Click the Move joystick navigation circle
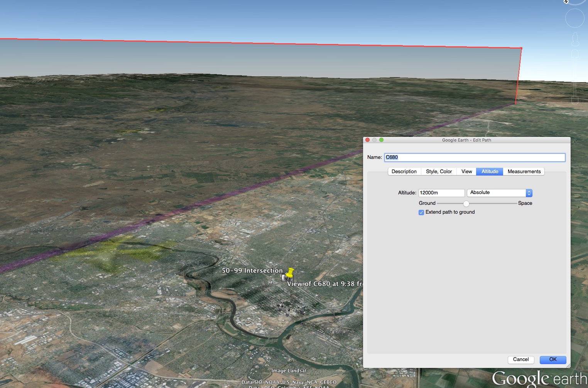588x388 pixels. (574, 18)
